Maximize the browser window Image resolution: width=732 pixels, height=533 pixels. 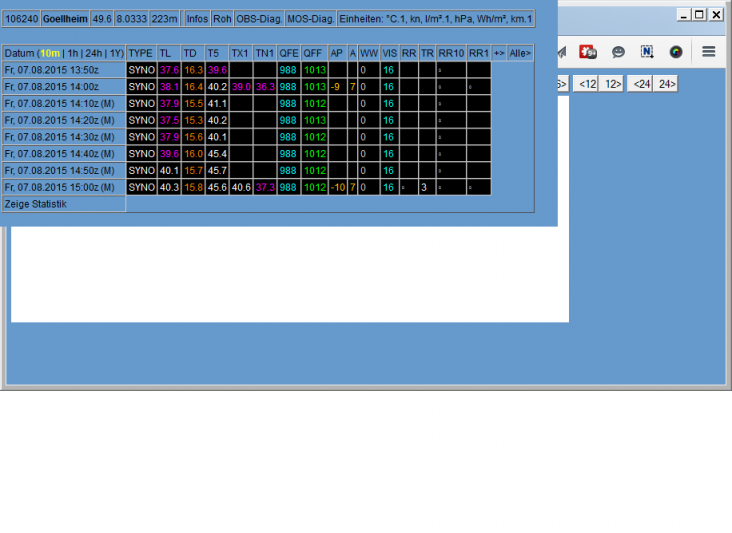click(x=699, y=15)
